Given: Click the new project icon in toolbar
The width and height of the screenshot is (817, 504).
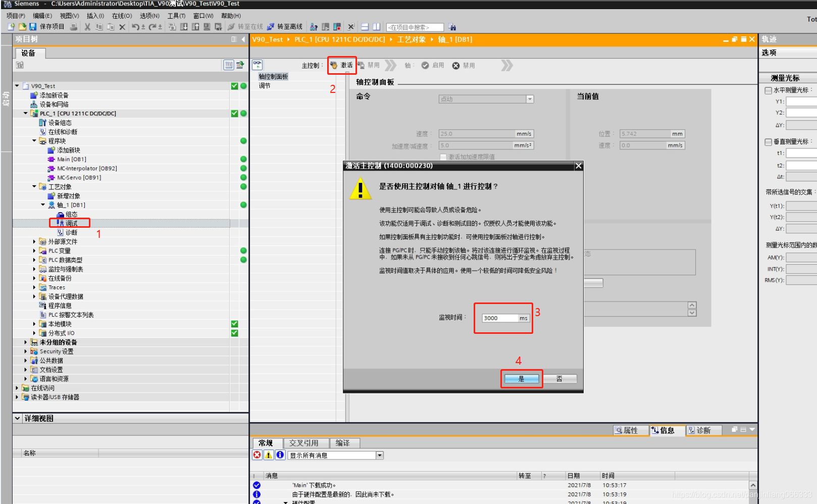Looking at the screenshot, I should (12, 27).
